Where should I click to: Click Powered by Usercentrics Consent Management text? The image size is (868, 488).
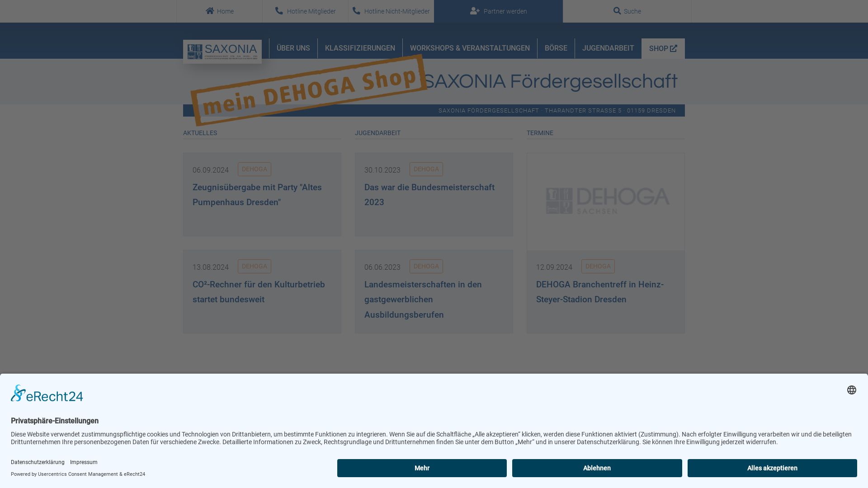point(78,474)
